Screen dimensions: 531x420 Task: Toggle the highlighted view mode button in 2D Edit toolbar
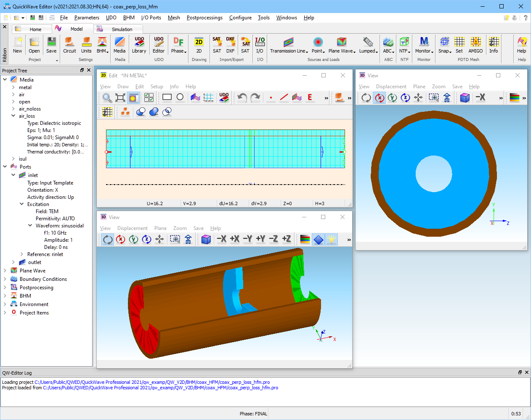(x=133, y=98)
